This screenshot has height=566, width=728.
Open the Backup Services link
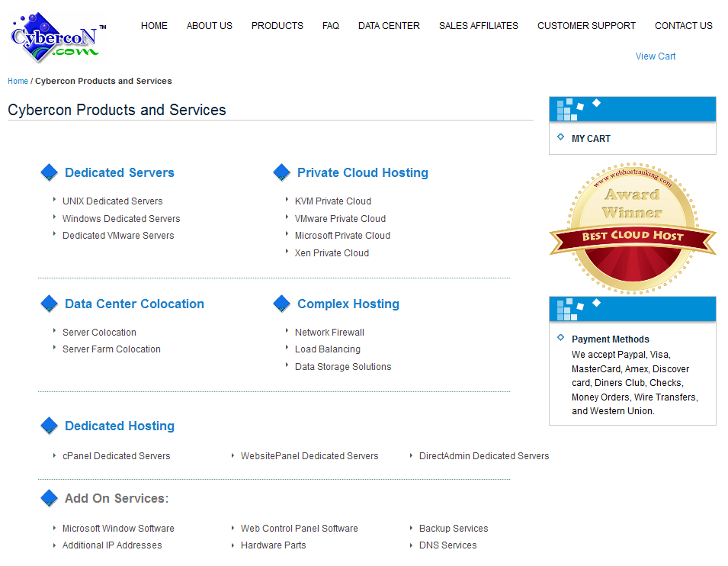coord(454,529)
